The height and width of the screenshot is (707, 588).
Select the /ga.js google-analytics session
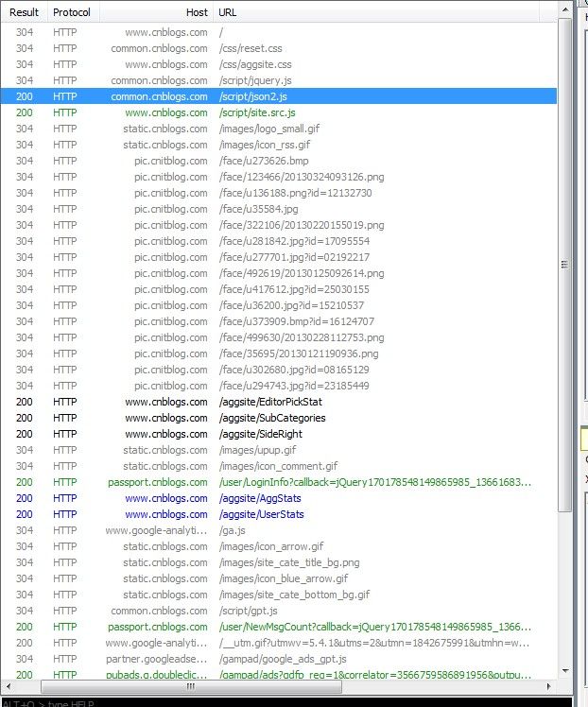point(279,530)
